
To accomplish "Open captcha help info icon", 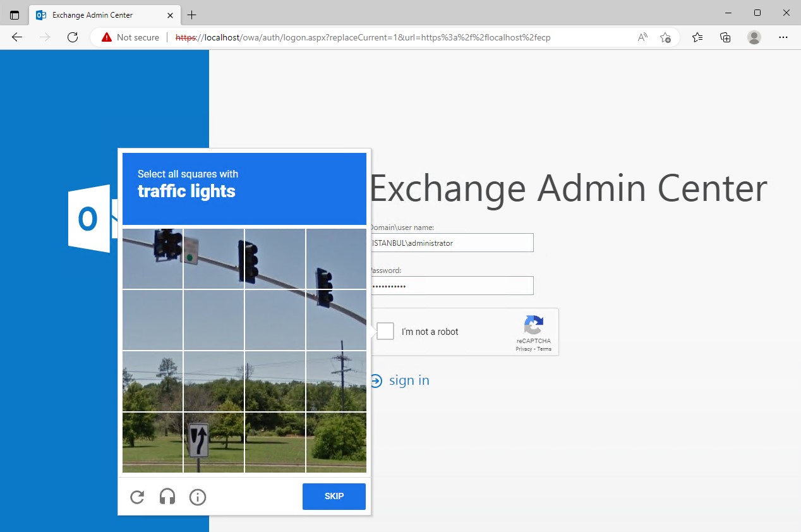I will pos(198,497).
